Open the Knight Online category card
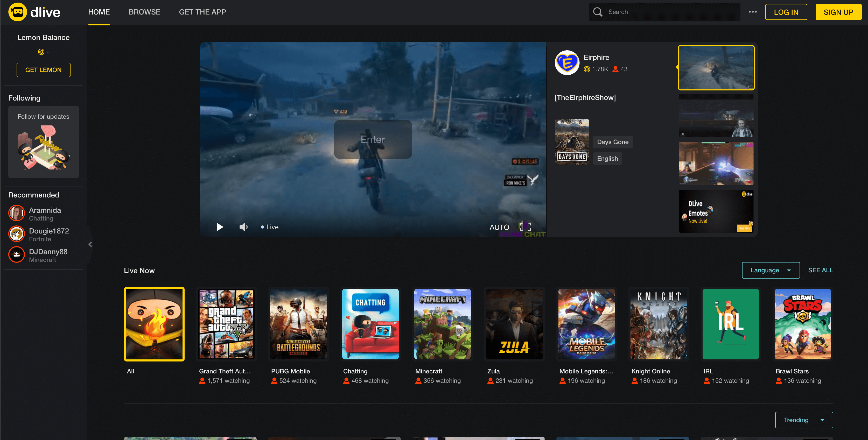The height and width of the screenshot is (440, 868). [659, 324]
